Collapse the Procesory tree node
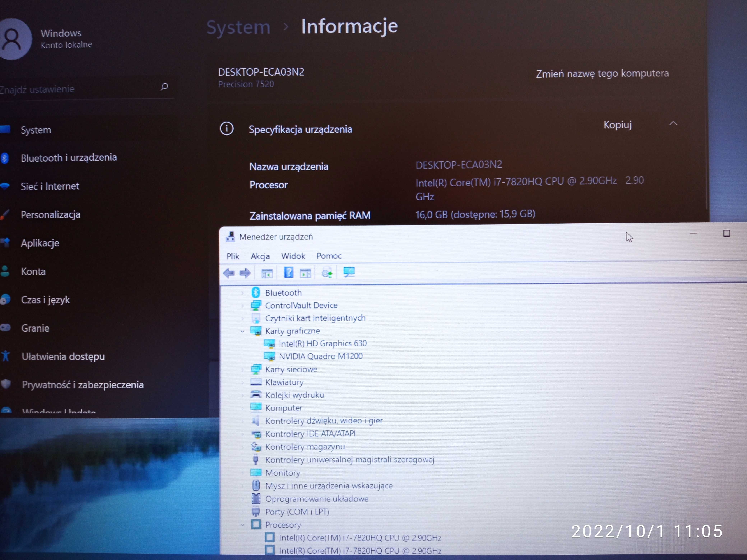Screen dimensions: 747x560 pyautogui.click(x=242, y=525)
